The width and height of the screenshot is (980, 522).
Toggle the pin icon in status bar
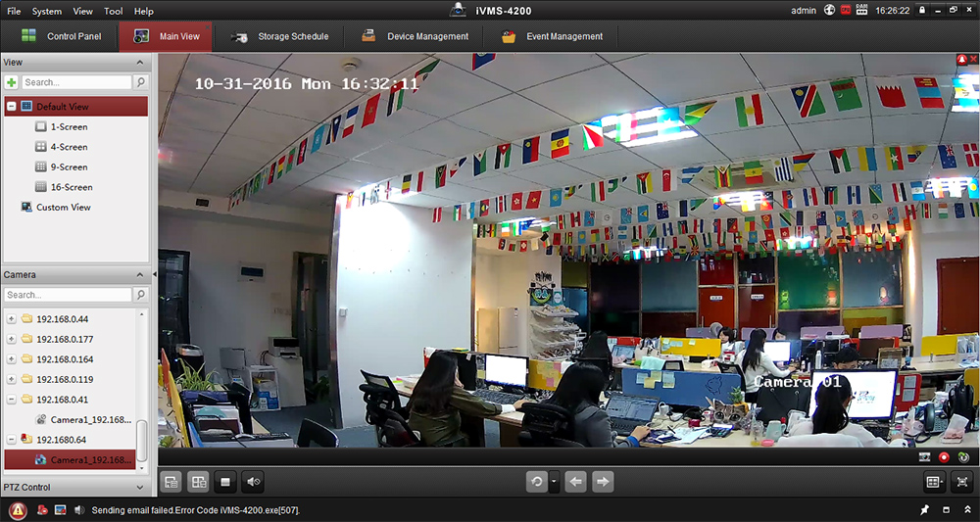coord(924,510)
